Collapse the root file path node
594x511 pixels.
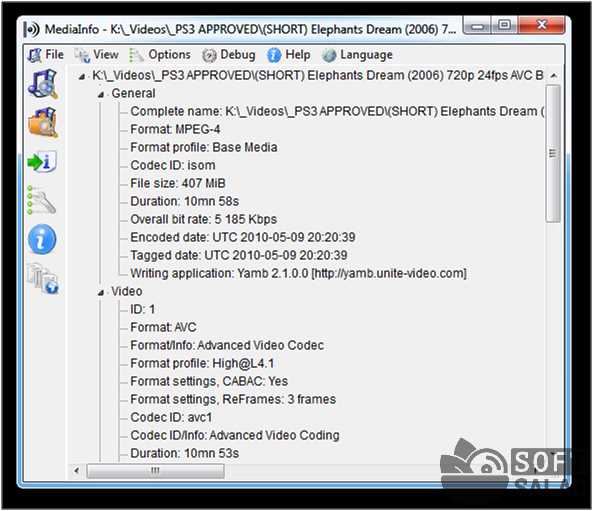81,77
